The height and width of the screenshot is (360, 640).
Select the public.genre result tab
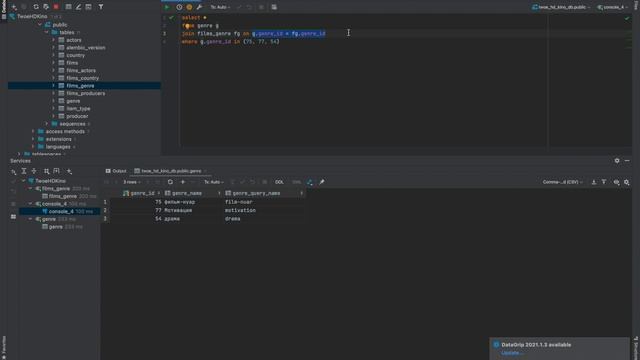(171, 171)
